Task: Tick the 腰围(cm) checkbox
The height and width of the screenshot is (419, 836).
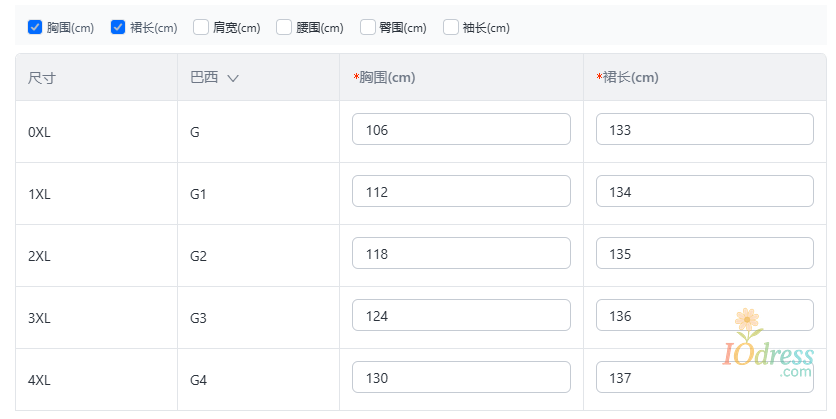Action: (284, 27)
